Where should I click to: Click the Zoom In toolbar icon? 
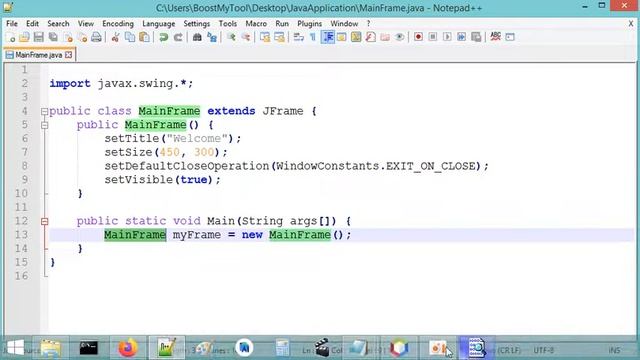(231, 37)
